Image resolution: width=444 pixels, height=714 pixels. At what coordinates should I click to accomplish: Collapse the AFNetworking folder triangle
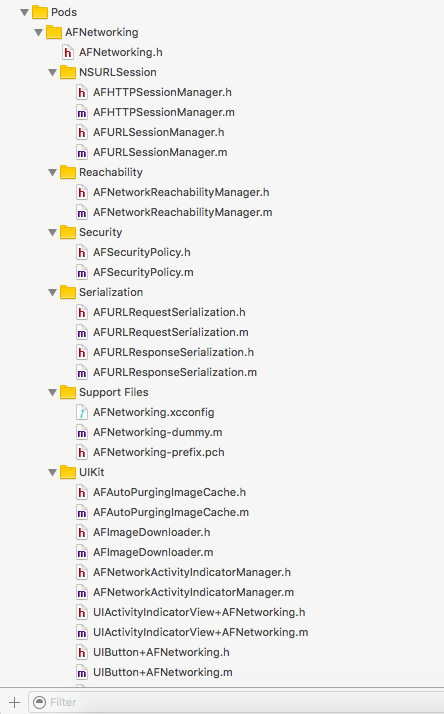(x=39, y=33)
